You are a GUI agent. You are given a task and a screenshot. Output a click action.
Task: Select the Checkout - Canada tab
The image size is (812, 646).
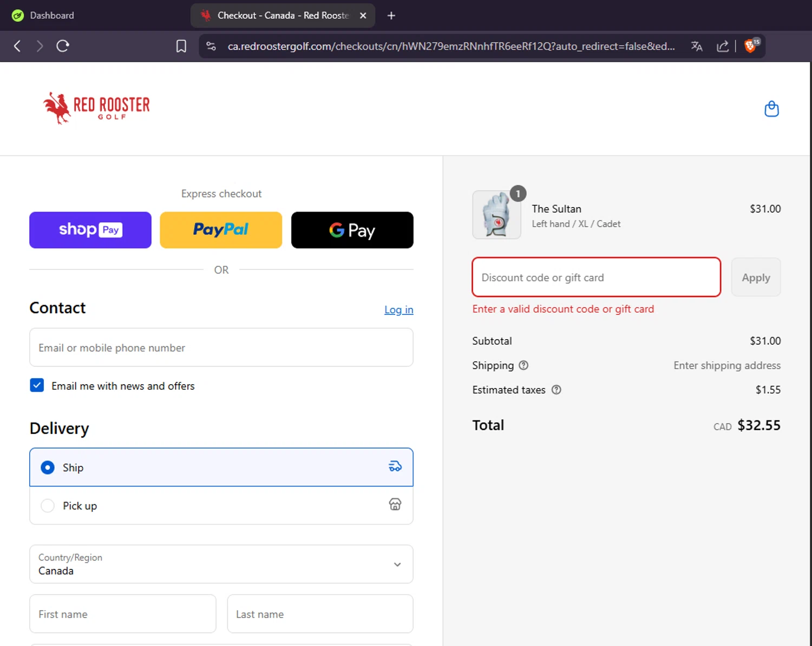tap(283, 16)
